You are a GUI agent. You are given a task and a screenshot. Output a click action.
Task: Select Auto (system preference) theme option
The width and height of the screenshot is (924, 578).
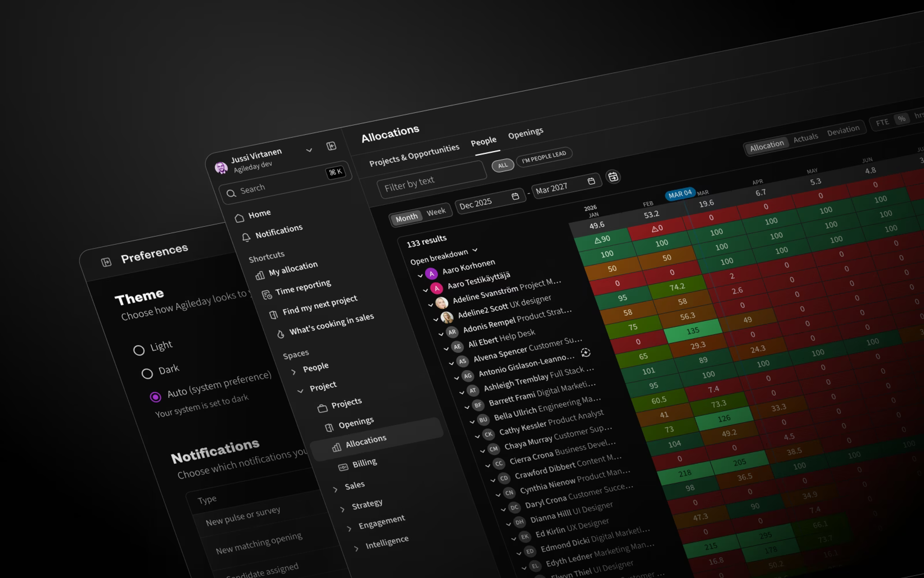click(156, 397)
